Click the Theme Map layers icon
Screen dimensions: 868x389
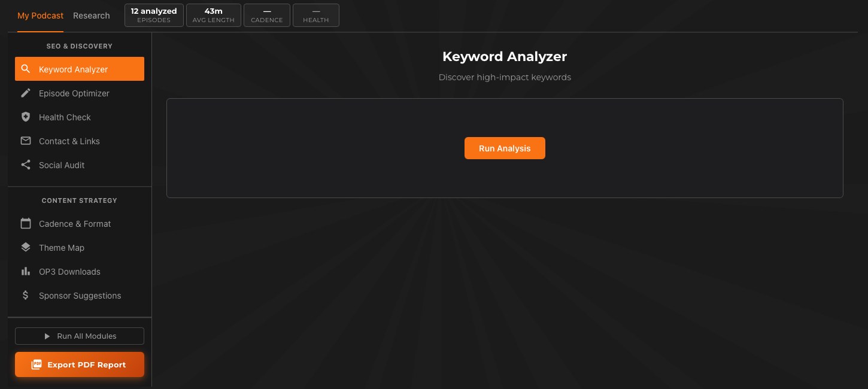26,247
